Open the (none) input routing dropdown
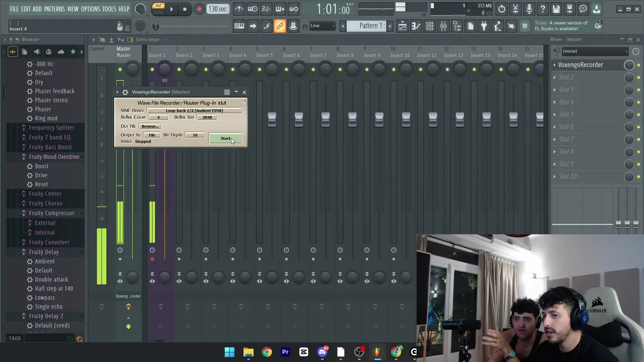 595,51
